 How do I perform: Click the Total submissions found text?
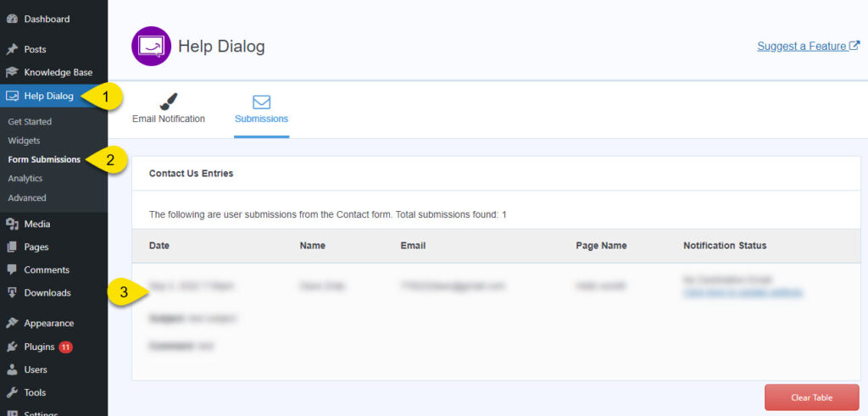pos(451,214)
